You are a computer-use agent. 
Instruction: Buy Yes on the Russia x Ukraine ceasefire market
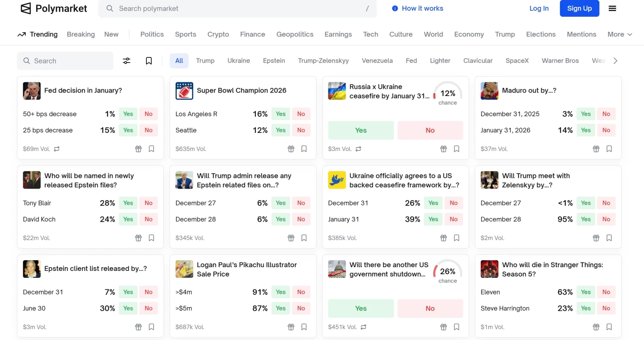pyautogui.click(x=361, y=130)
